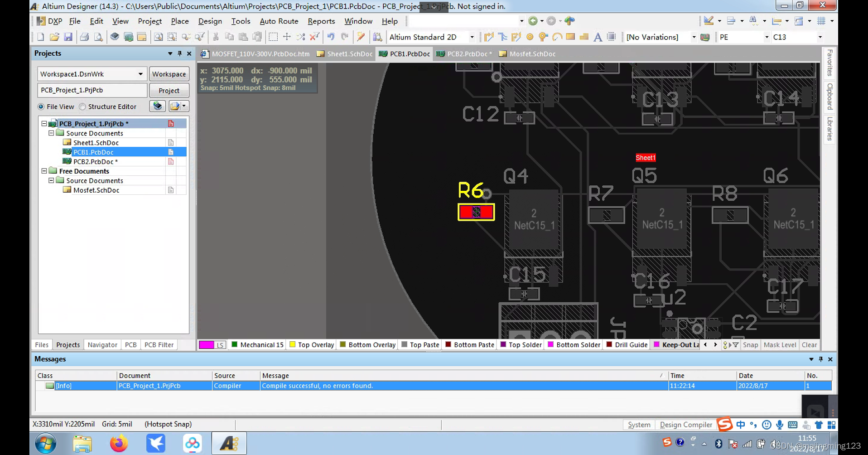
Task: Click the Clear button
Action: point(809,345)
